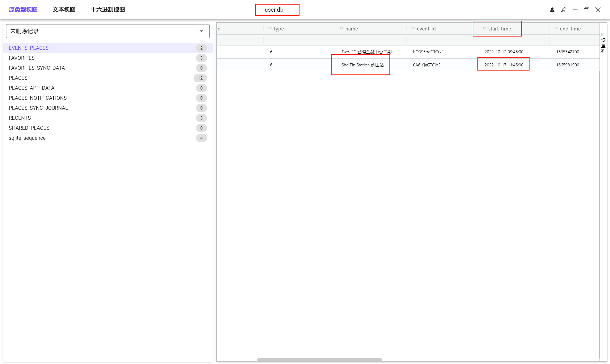This screenshot has height=364, width=610.
Task: Expand the record filter dropdown (未删除记录)
Action: click(x=201, y=31)
